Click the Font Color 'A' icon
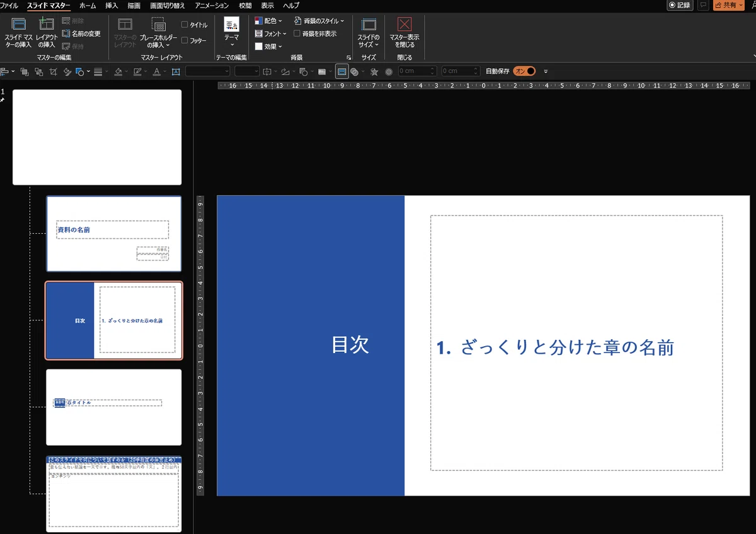 (157, 71)
